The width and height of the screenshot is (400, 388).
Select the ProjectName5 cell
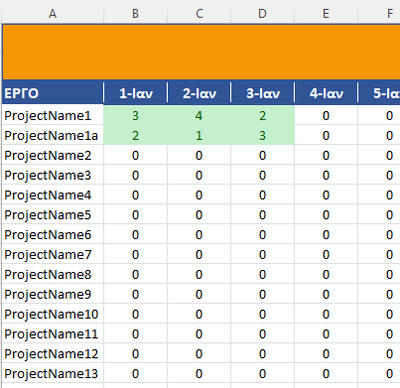pyautogui.click(x=53, y=215)
